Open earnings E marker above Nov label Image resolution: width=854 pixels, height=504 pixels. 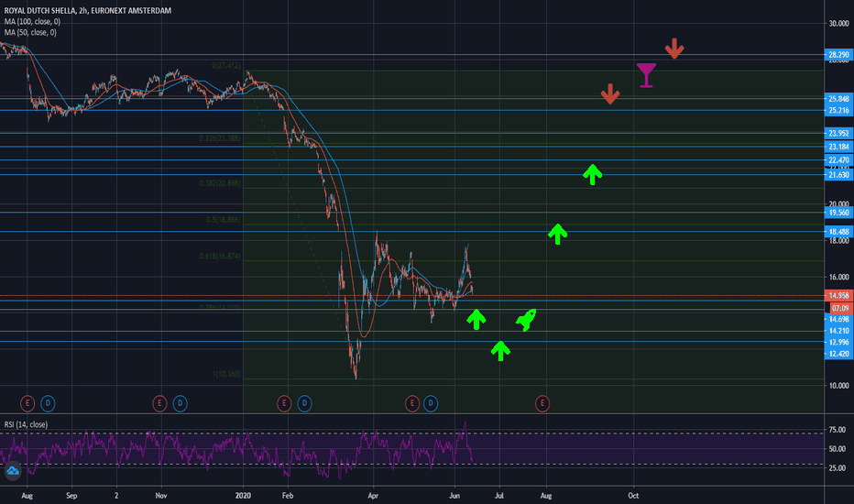coord(159,403)
